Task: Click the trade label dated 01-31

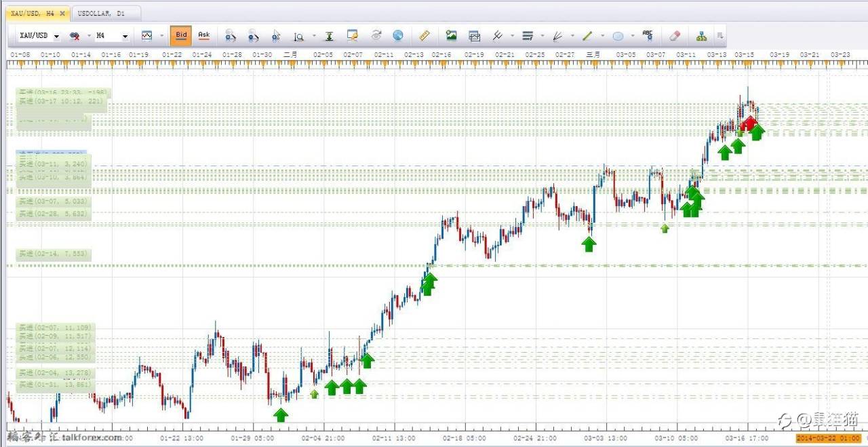Action: 55,385
